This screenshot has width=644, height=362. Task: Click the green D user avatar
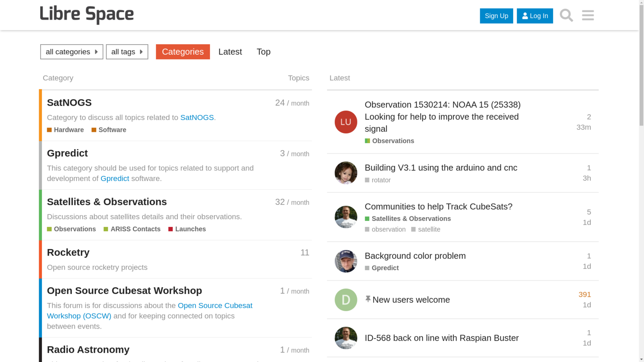click(x=346, y=300)
